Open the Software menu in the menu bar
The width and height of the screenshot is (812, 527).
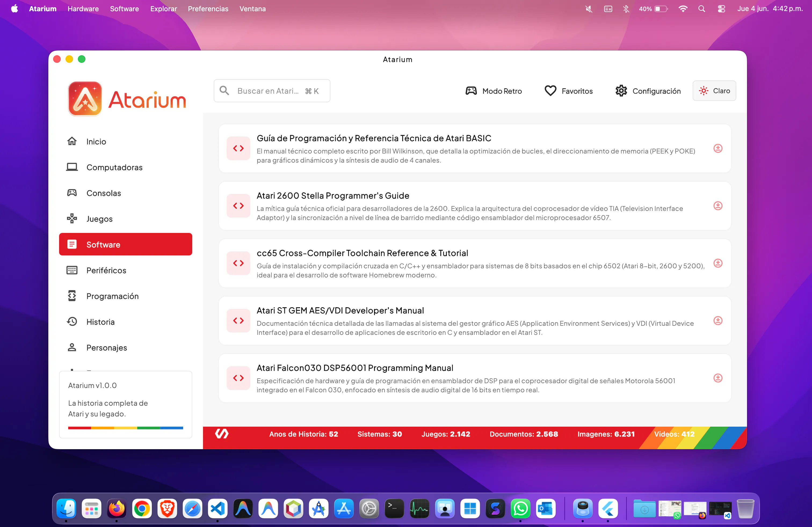125,9
